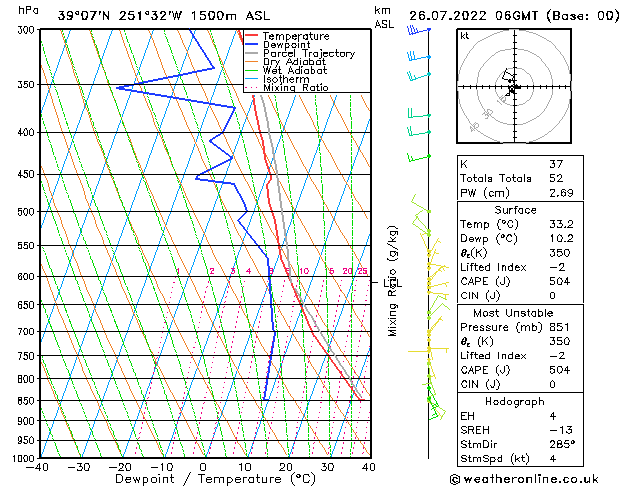Click the 850 pressure level label
Screen dimensions: 629x486
28,401
